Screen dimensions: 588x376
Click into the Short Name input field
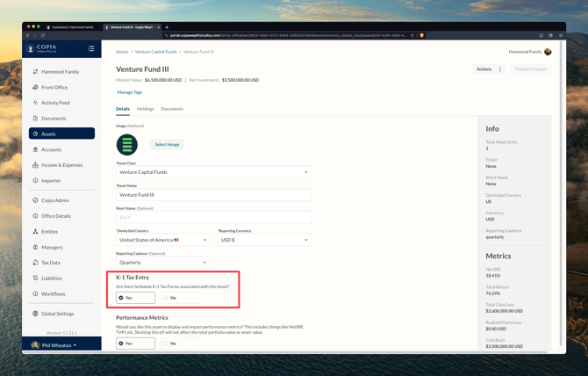pyautogui.click(x=213, y=217)
